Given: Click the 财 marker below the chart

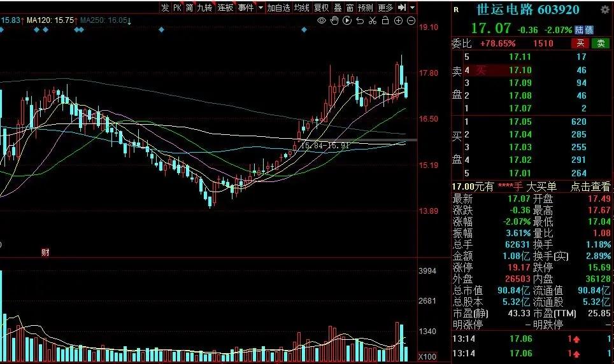Looking at the screenshot, I should click(x=45, y=253).
